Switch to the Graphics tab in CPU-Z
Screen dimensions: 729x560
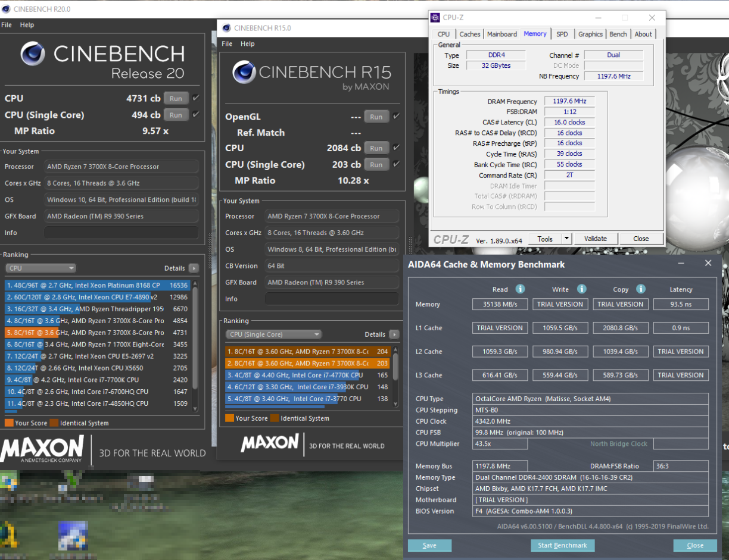pos(590,35)
